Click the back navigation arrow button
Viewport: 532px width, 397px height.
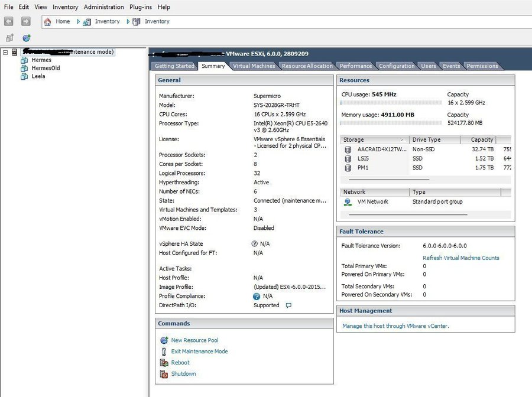point(9,21)
